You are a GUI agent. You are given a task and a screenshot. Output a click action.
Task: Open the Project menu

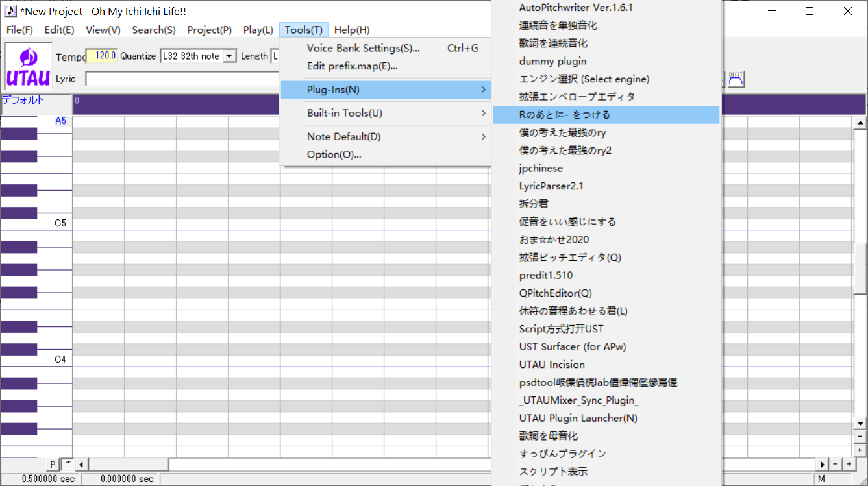[x=209, y=29]
